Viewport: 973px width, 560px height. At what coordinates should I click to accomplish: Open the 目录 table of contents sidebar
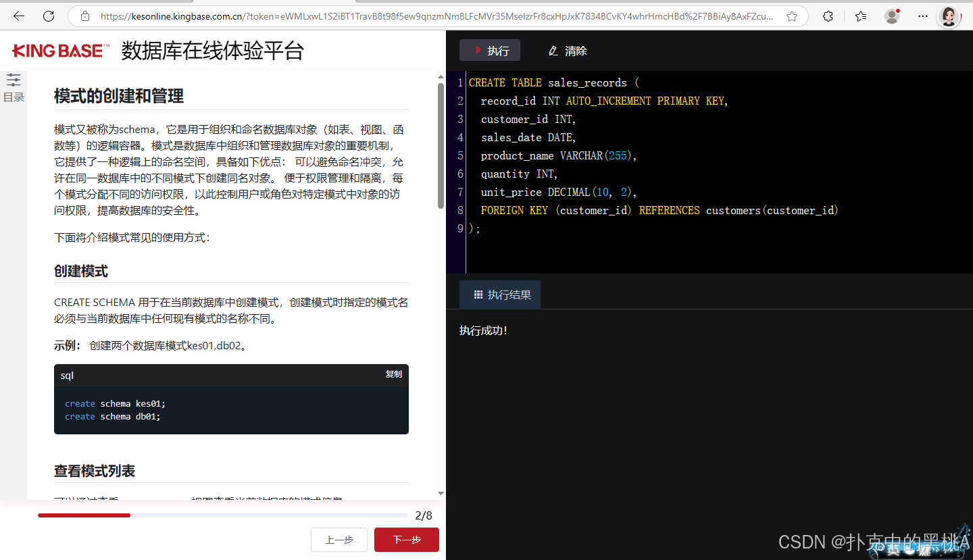(14, 88)
